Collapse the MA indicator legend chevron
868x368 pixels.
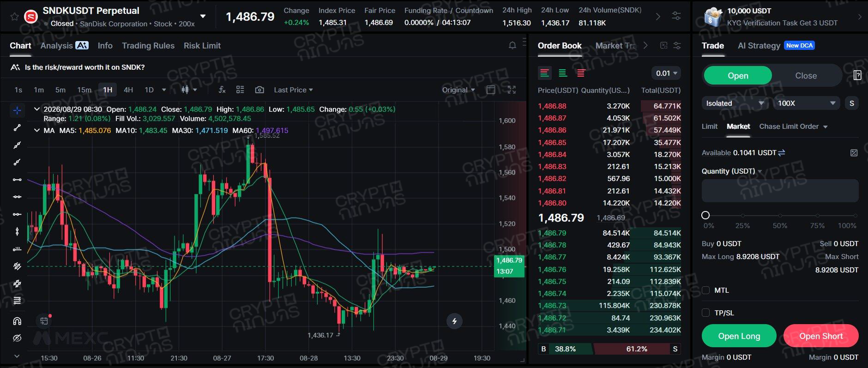click(36, 131)
